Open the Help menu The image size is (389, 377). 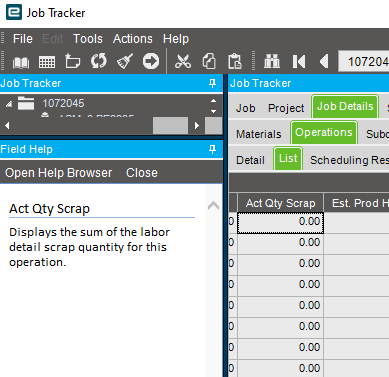176,39
